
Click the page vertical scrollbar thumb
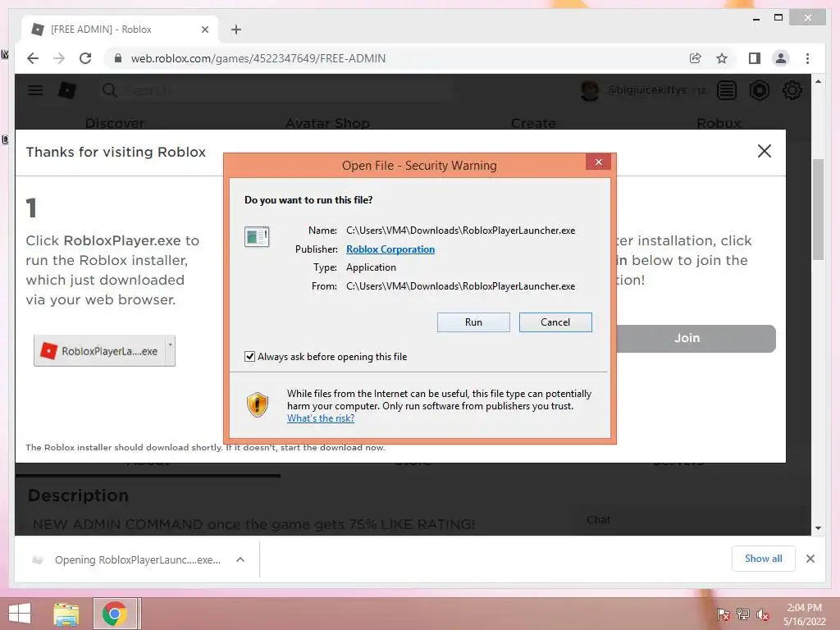point(818,209)
